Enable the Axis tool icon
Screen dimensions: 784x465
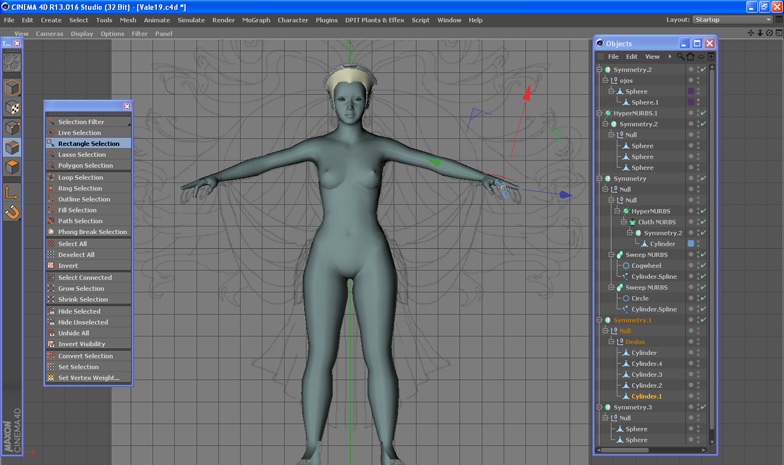(12, 191)
